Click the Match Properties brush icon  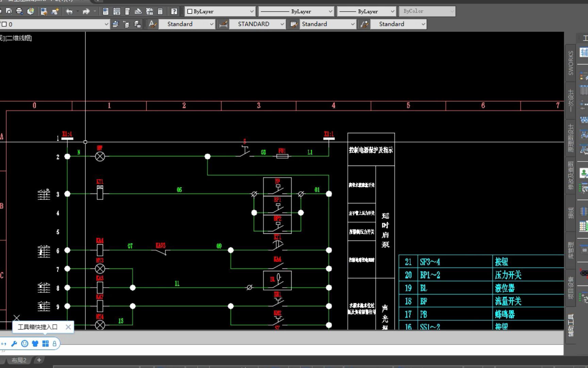point(44,11)
